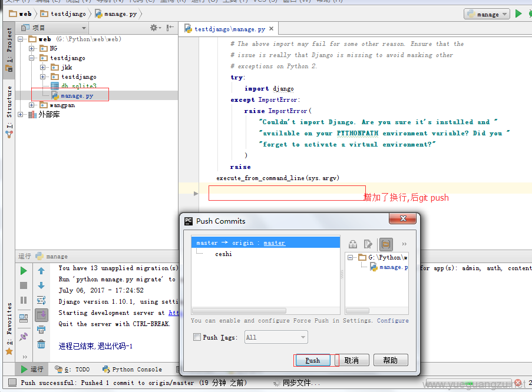The image size is (532, 392).
Task: Click the 取消 button
Action: [352, 360]
